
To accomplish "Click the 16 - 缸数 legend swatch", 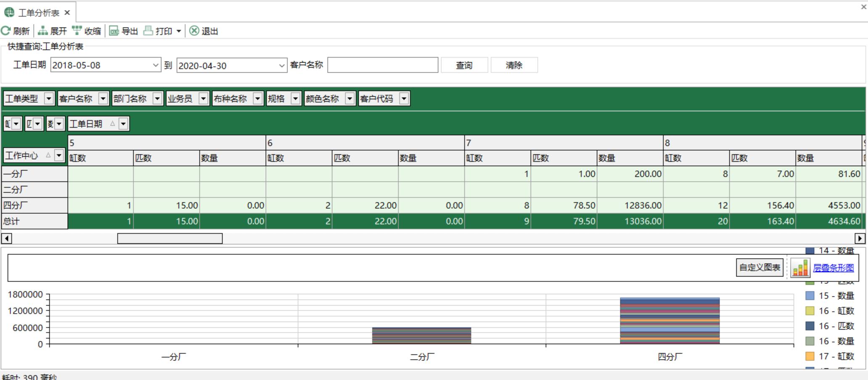I will click(x=810, y=311).
